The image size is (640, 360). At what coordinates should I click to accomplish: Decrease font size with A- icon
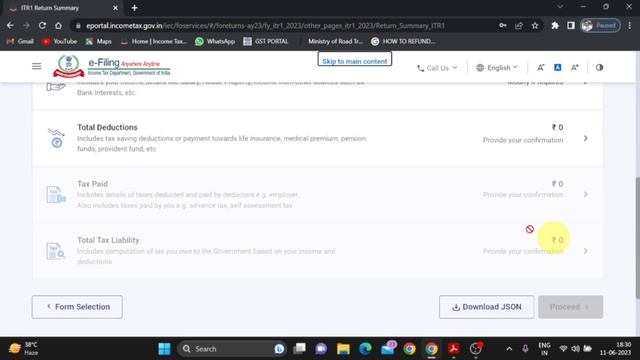tap(540, 68)
